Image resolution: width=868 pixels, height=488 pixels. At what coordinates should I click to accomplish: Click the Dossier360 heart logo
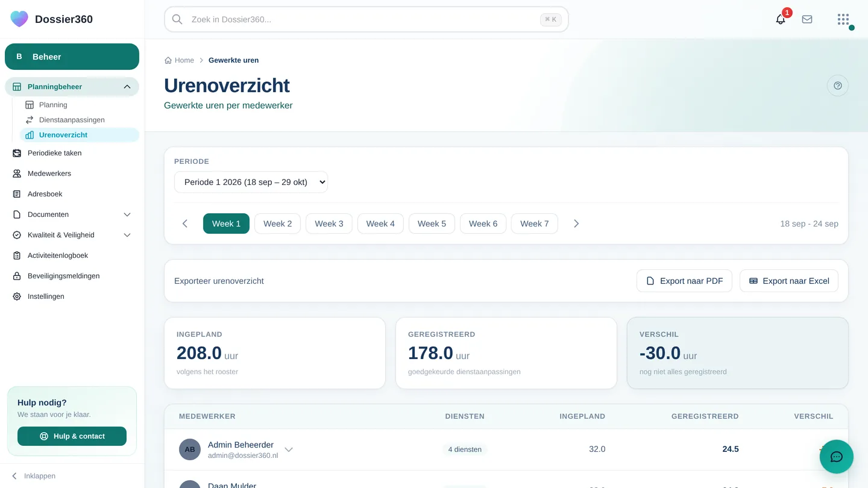[x=19, y=19]
